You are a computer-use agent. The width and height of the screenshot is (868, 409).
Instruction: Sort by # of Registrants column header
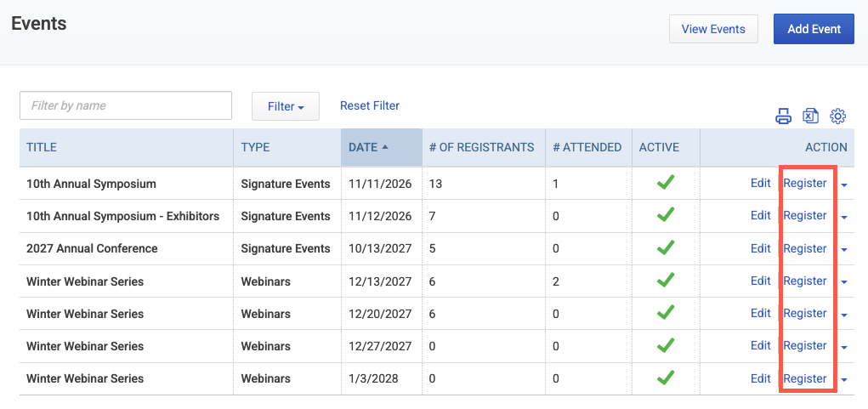pos(483,147)
